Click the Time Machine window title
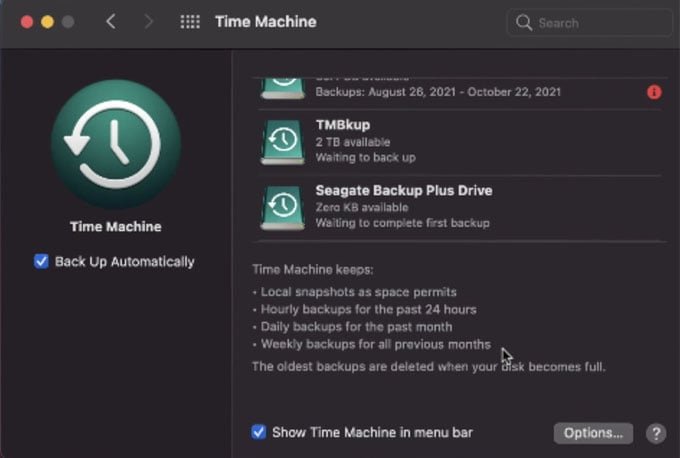Image resolution: width=680 pixels, height=458 pixels. pyautogui.click(x=266, y=22)
